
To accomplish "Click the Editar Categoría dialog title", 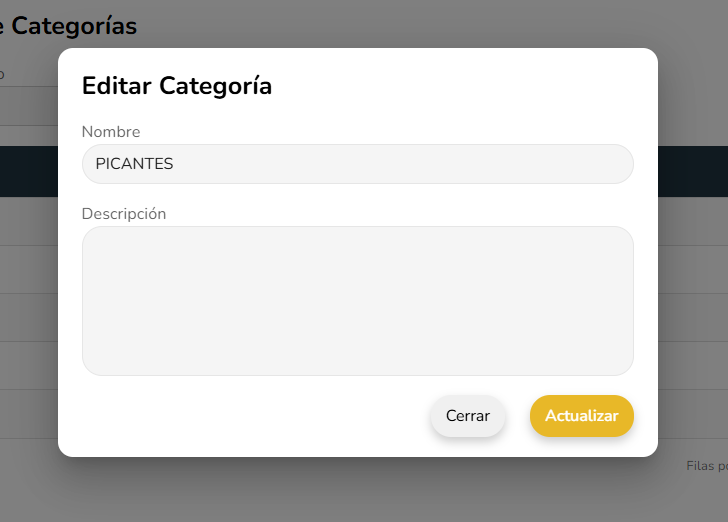I will pos(177,86).
